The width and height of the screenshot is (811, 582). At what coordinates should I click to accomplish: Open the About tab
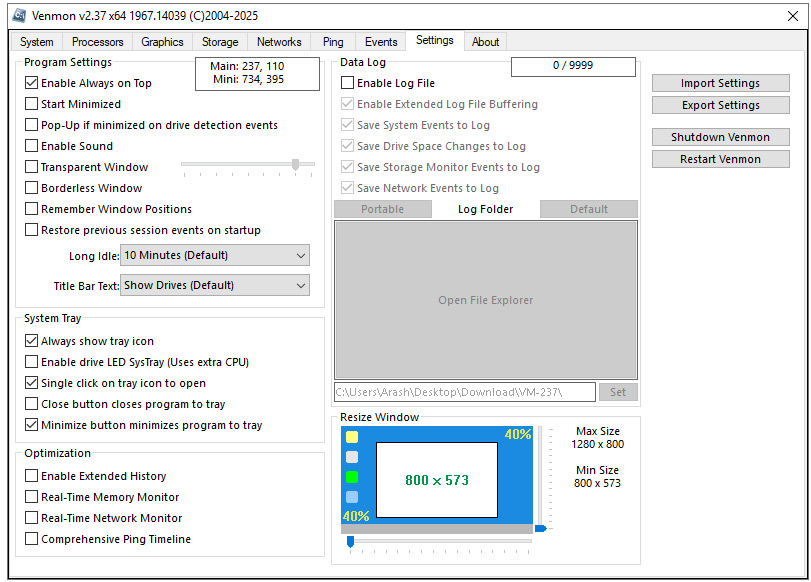[x=485, y=42]
